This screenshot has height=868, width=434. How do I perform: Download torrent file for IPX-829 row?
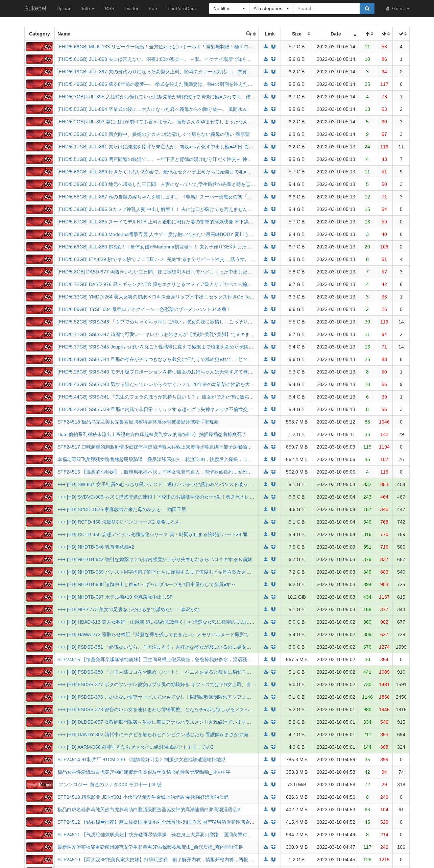[x=266, y=259]
